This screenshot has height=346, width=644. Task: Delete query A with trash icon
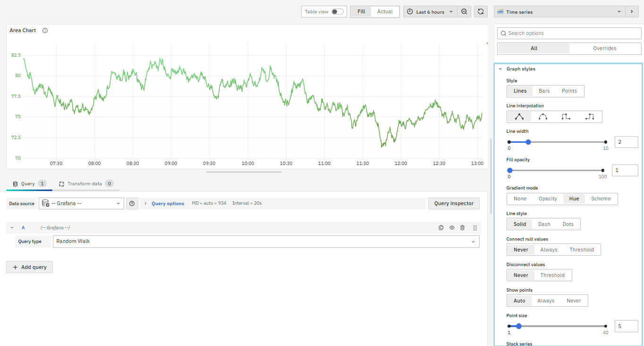[462, 228]
